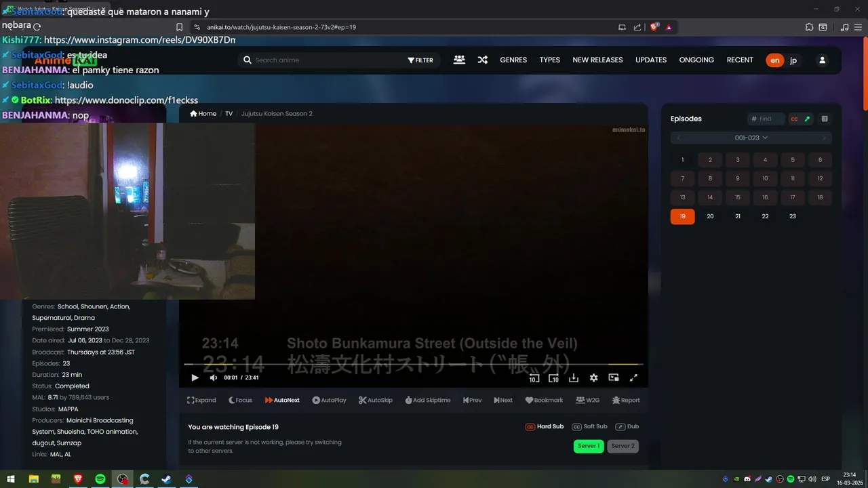Switch to Server 1

coord(589,446)
